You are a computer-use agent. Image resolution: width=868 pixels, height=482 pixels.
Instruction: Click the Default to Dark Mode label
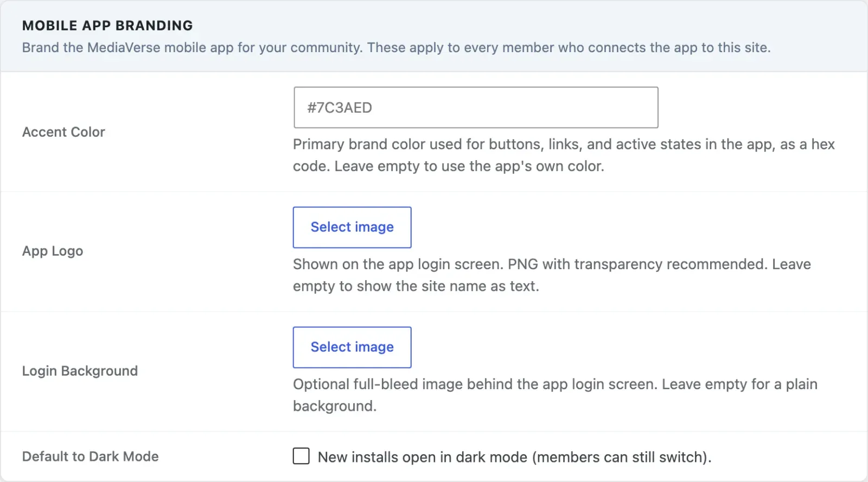[90, 456]
